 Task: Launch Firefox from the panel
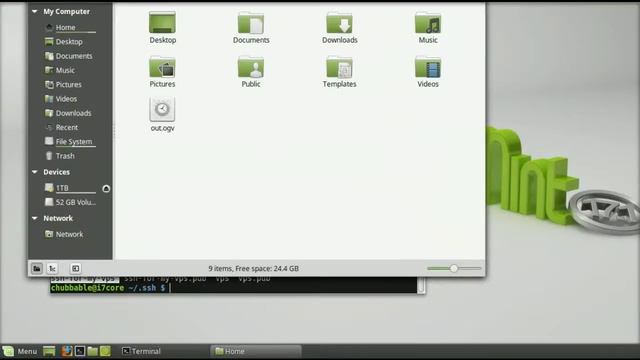pyautogui.click(x=67, y=351)
